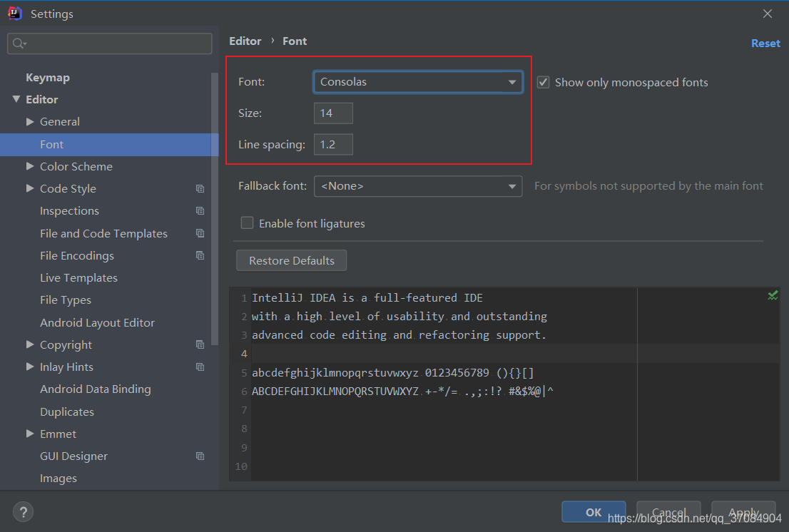
Task: Expand the Color Scheme tree node
Action: (30, 166)
